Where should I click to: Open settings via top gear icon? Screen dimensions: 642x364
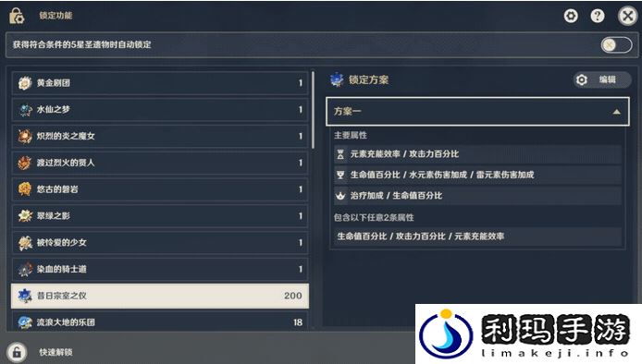571,16
